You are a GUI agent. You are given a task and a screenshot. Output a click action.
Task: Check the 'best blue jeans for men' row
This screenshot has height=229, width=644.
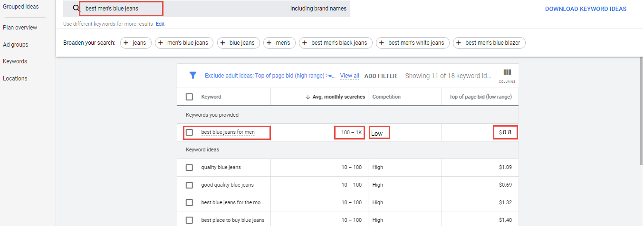pos(189,132)
